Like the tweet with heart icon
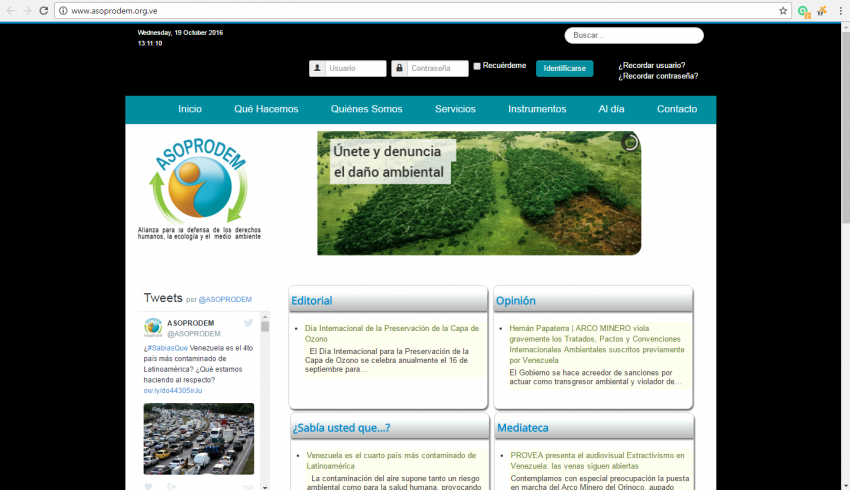The width and height of the screenshot is (850, 490). click(x=149, y=486)
